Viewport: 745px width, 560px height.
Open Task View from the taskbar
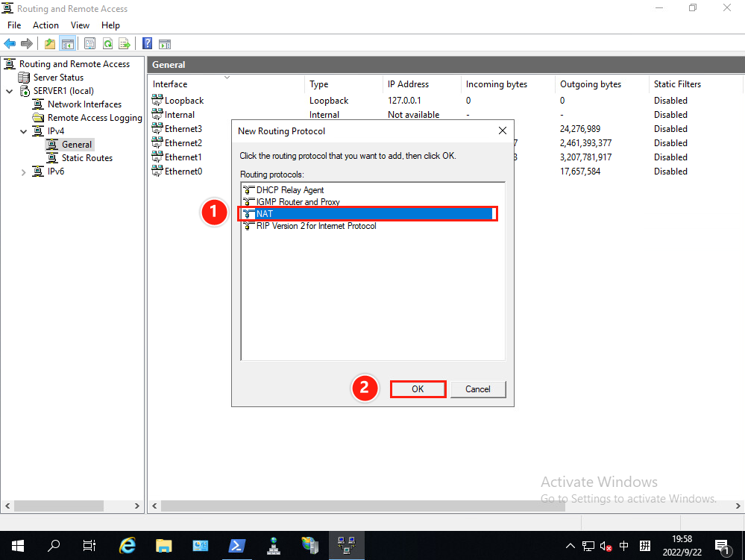(89, 546)
